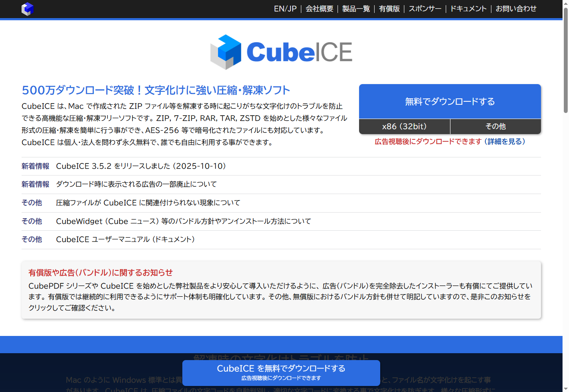Open the CubeICE 3.5.2 release news
569x392 pixels.
point(141,166)
